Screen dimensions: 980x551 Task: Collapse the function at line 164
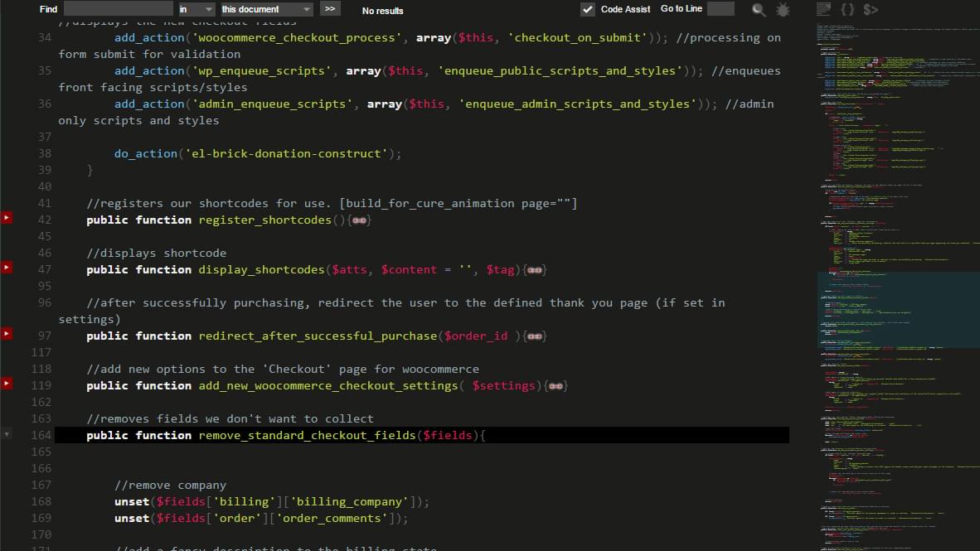7,433
